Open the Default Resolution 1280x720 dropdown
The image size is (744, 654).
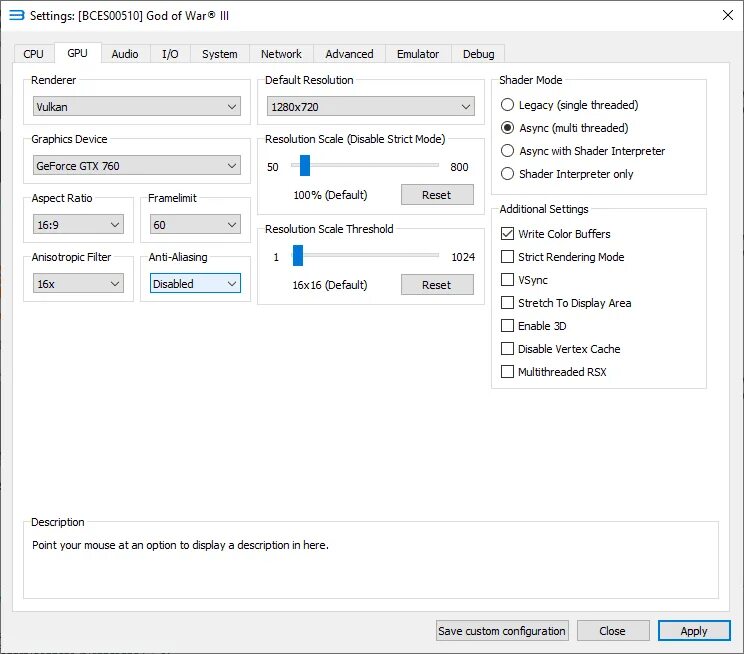tap(370, 106)
